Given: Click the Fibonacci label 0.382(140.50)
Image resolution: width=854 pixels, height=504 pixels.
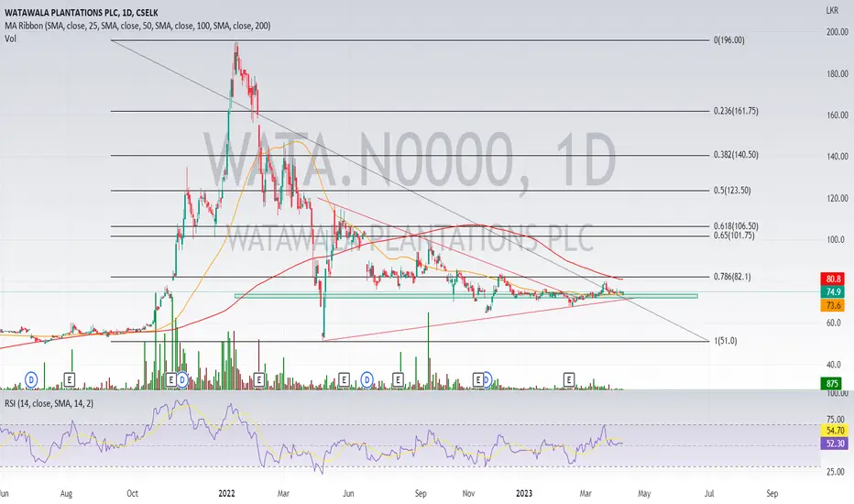Looking at the screenshot, I should point(736,155).
